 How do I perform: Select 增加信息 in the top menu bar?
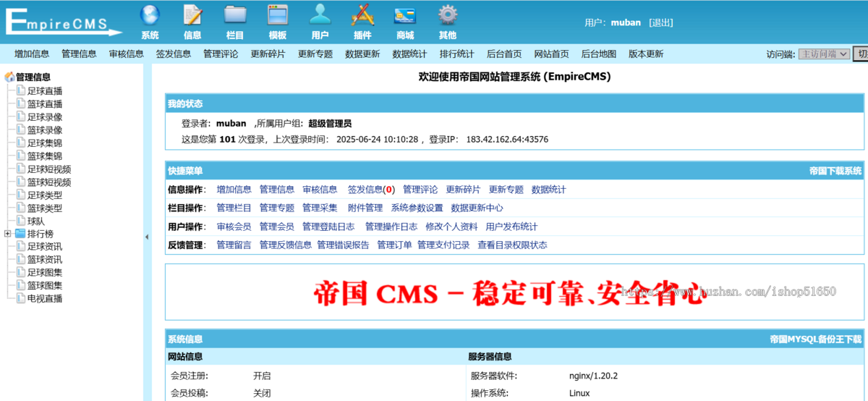pos(32,54)
